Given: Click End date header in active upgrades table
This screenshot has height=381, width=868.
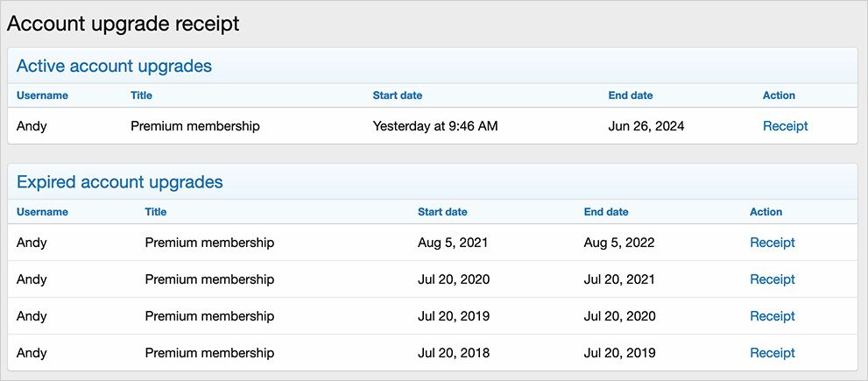Looking at the screenshot, I should click(630, 95).
